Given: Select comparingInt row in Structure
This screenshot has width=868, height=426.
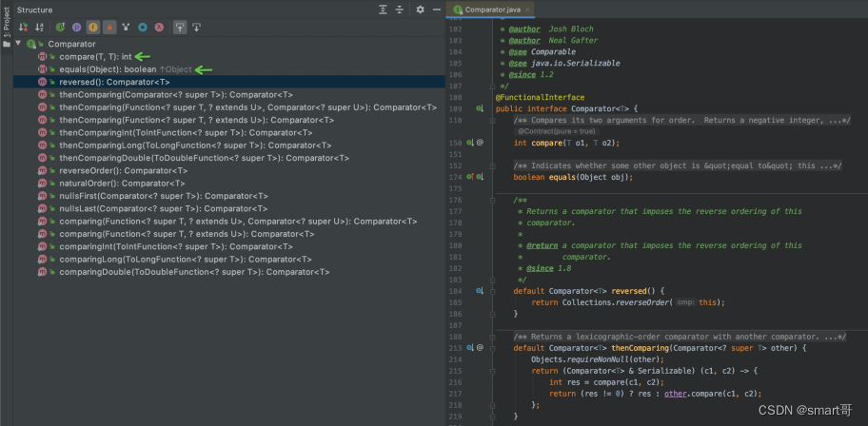Looking at the screenshot, I should (x=229, y=246).
